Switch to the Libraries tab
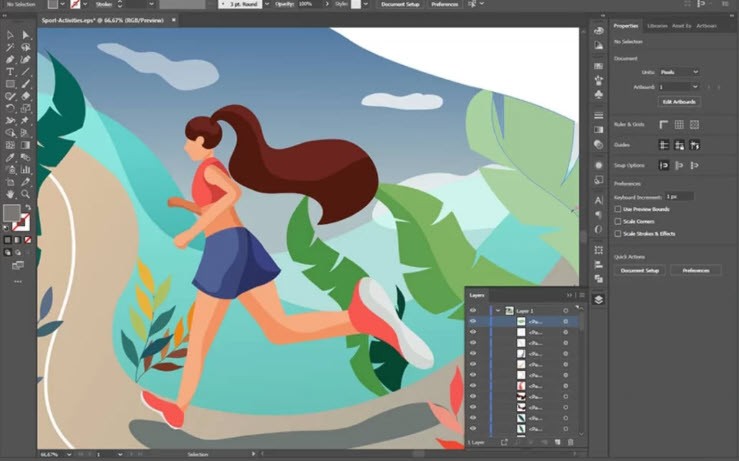Image resolution: width=739 pixels, height=461 pixels. (x=657, y=26)
